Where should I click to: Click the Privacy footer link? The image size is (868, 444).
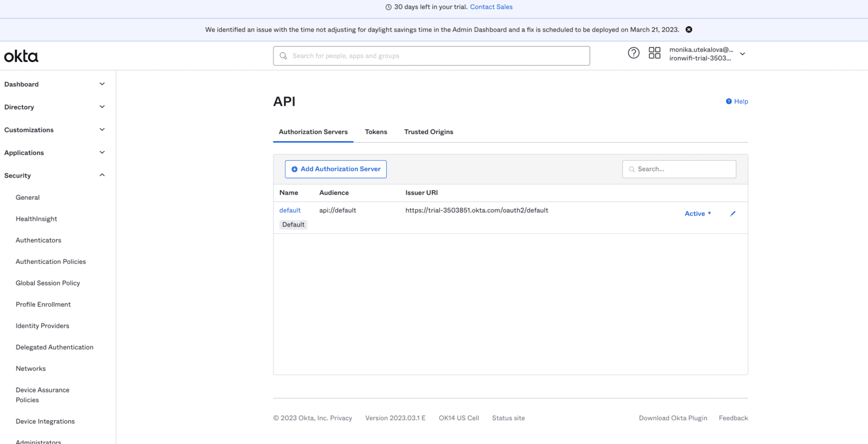tap(341, 418)
